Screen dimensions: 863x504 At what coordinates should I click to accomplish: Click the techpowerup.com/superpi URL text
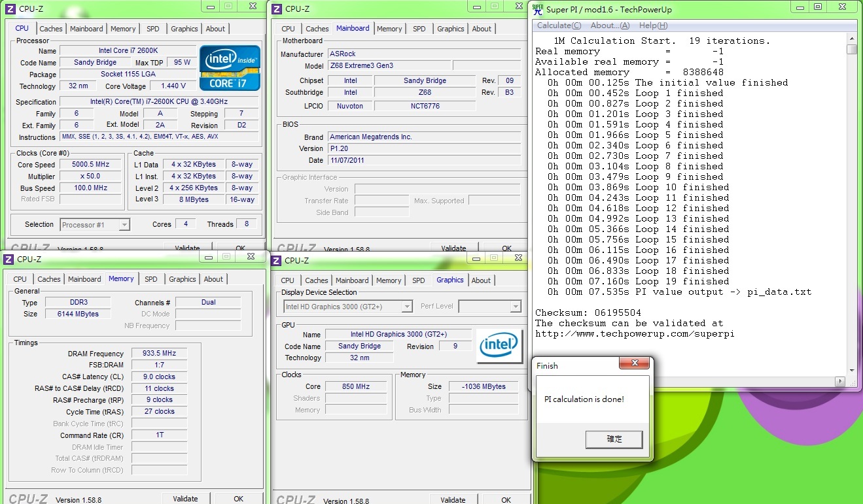coord(635,333)
